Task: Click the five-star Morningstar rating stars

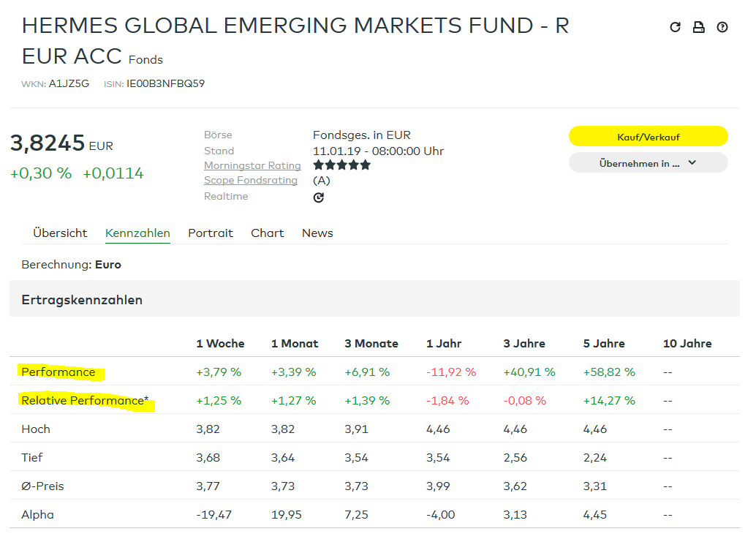Action: 341,165
